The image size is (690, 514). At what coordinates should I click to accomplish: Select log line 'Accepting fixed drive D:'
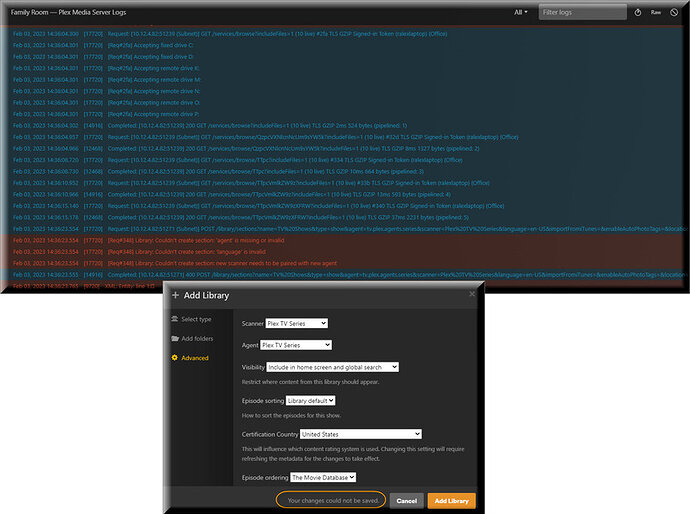345,57
